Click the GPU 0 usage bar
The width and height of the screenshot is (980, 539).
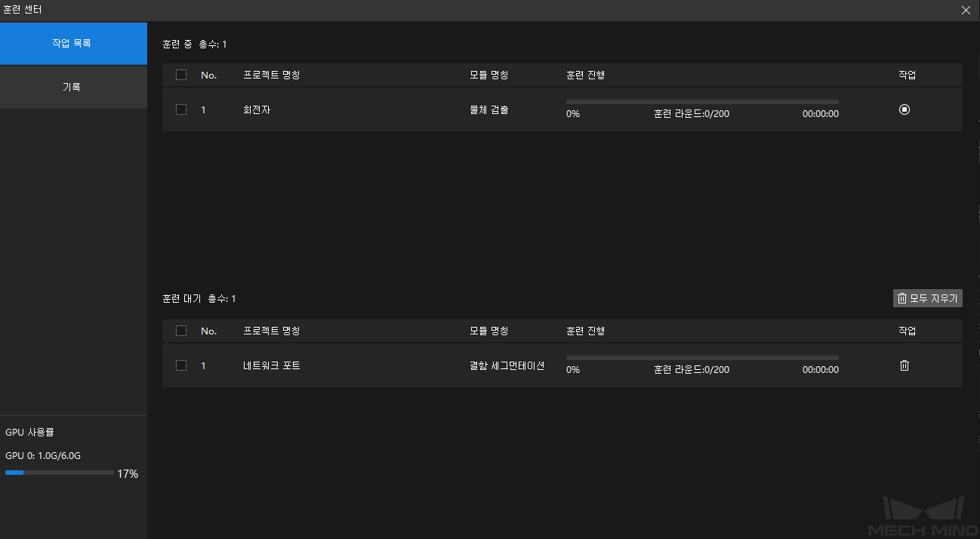point(60,473)
